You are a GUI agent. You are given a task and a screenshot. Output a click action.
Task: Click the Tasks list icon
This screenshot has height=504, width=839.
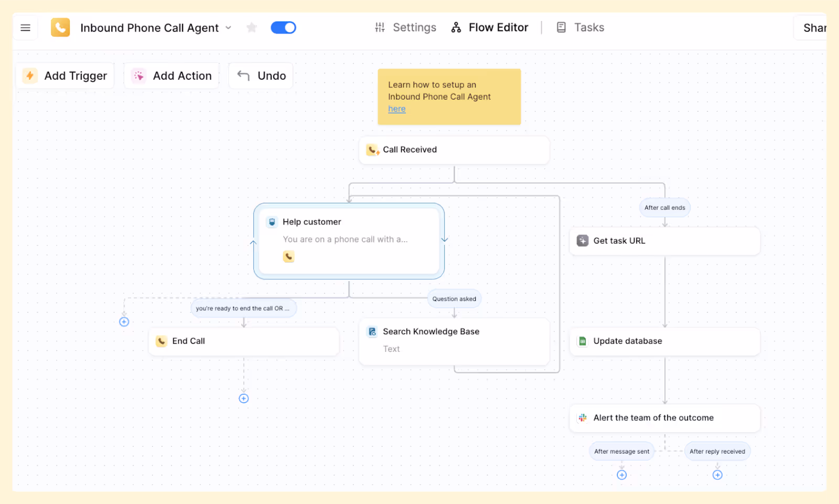coord(561,27)
